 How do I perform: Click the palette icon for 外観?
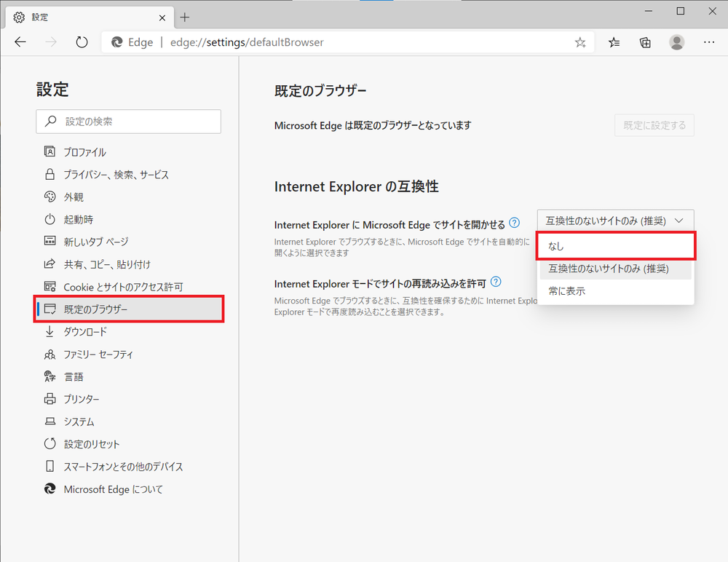(x=50, y=197)
